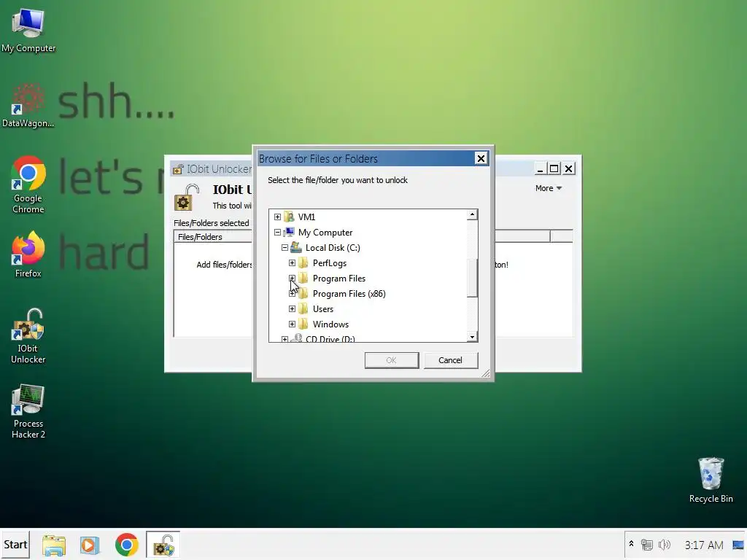The height and width of the screenshot is (560, 747).
Task: Expand the PerfLogs folder
Action: (x=292, y=262)
